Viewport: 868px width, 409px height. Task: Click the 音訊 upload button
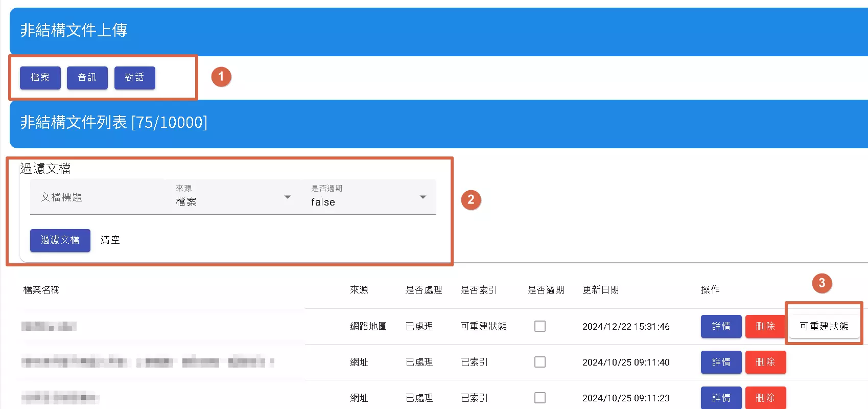pos(87,78)
